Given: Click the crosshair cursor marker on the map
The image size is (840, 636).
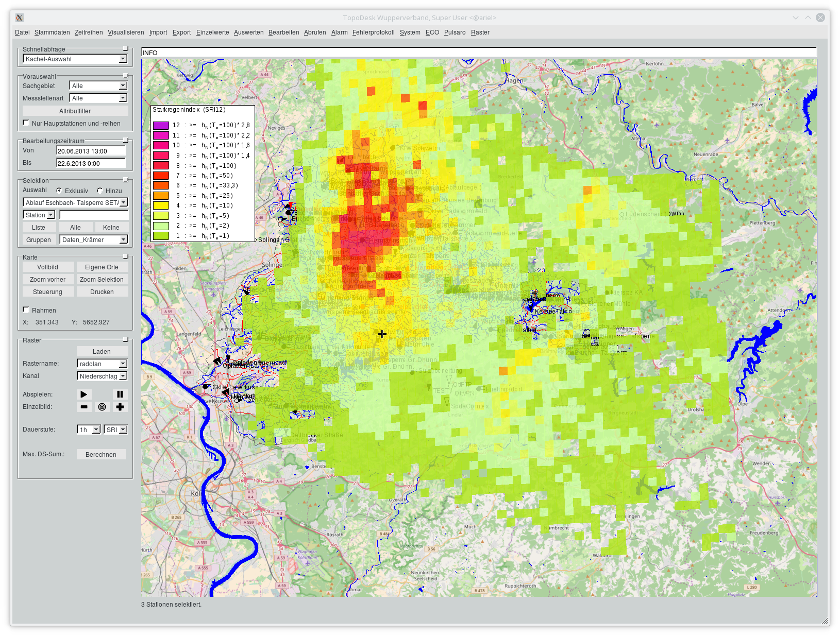Looking at the screenshot, I should click(382, 334).
